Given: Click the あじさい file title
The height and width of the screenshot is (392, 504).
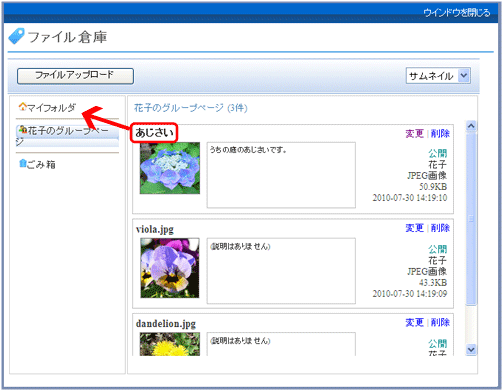Looking at the screenshot, I should coord(154,132).
